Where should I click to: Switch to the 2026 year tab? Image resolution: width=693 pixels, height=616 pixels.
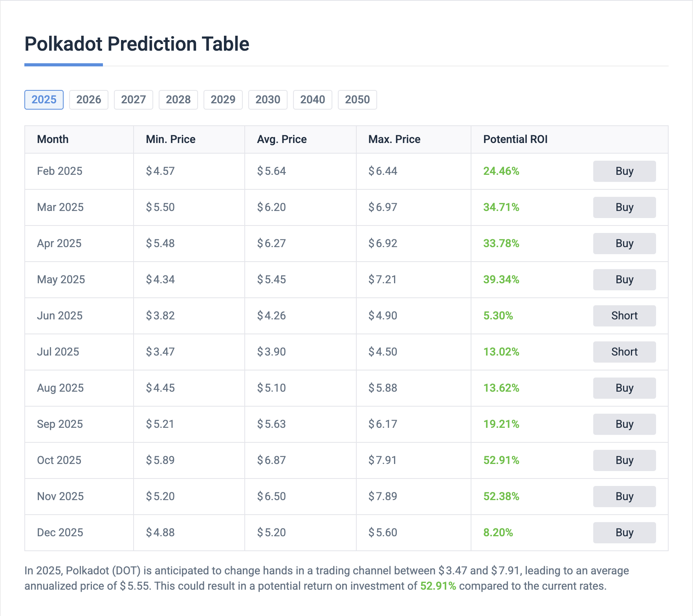(x=89, y=100)
